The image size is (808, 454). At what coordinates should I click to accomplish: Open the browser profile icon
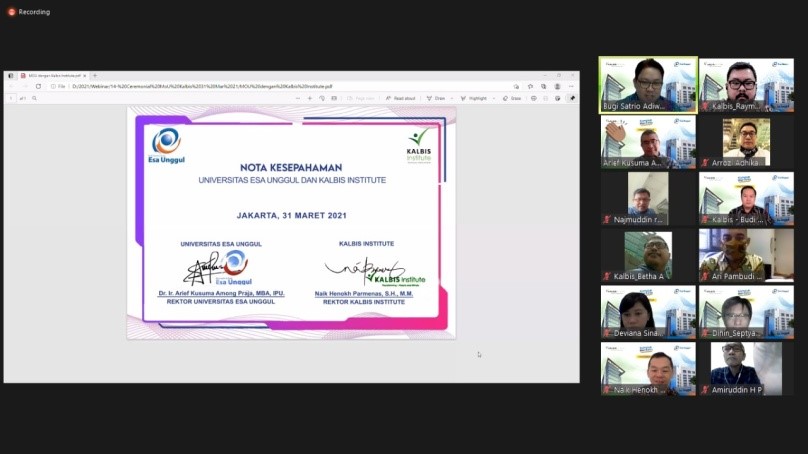tap(558, 87)
